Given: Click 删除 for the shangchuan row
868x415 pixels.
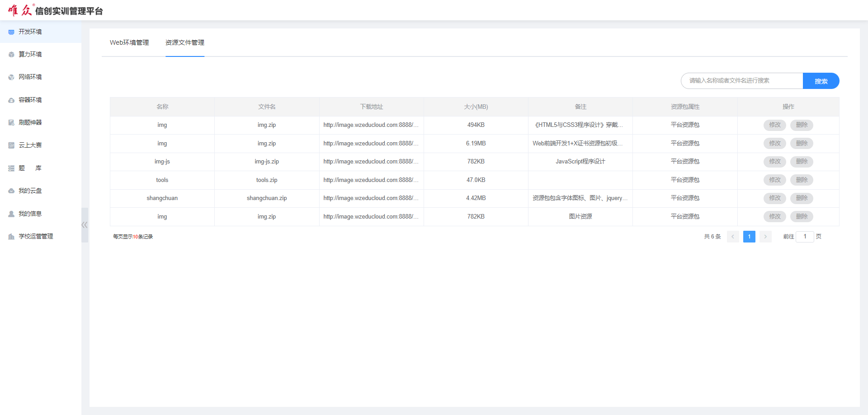Looking at the screenshot, I should 802,198.
